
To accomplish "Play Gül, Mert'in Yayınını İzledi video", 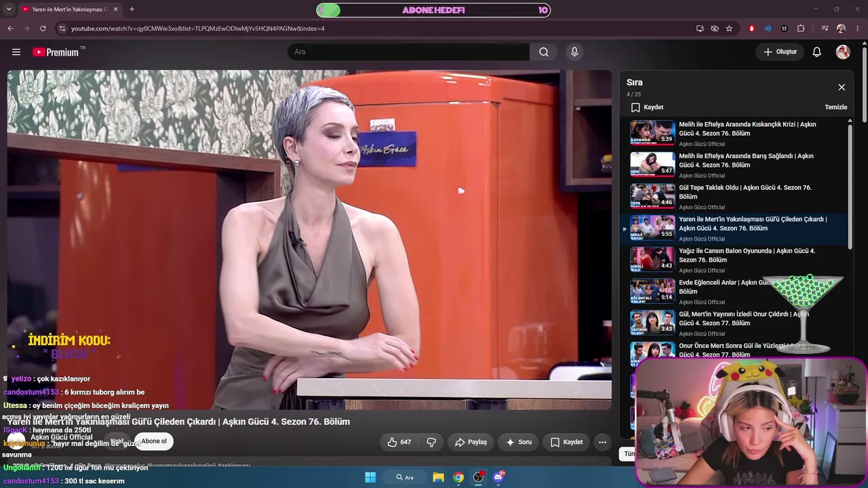I will point(736,323).
